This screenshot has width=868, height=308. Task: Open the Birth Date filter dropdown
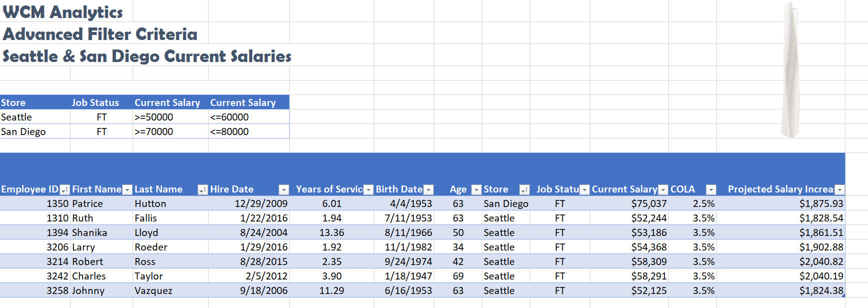point(428,189)
